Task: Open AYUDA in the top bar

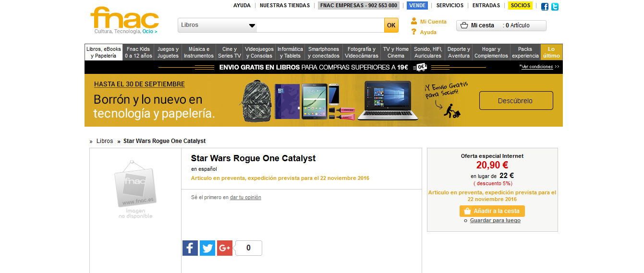Action: point(242,5)
